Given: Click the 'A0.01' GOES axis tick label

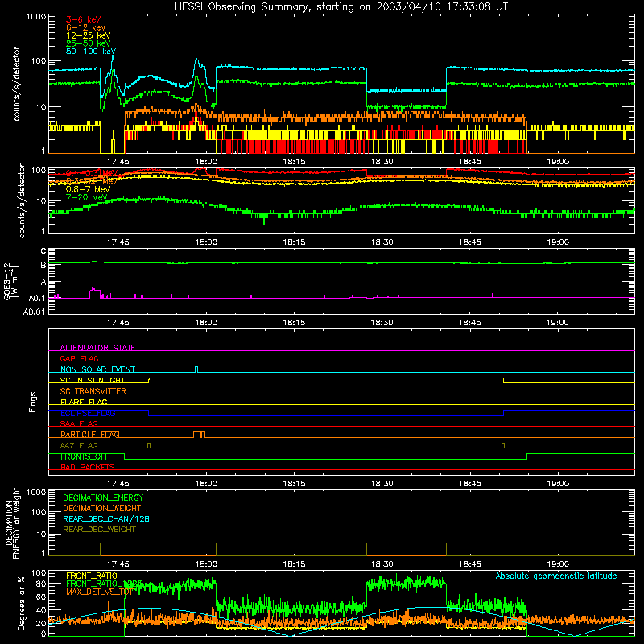Looking at the screenshot, I should tap(34, 312).
